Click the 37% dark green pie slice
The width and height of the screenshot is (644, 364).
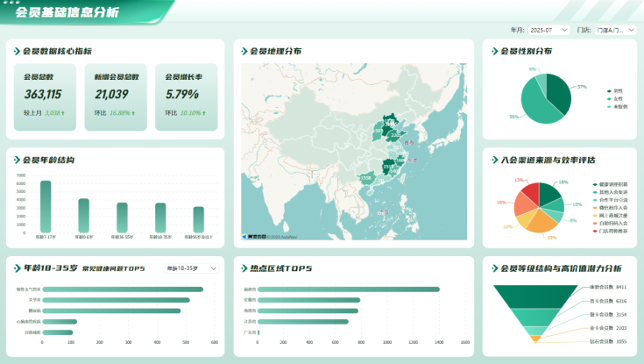click(558, 91)
